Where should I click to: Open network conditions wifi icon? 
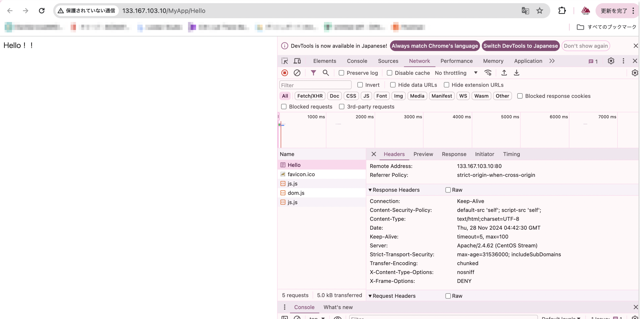(x=488, y=73)
